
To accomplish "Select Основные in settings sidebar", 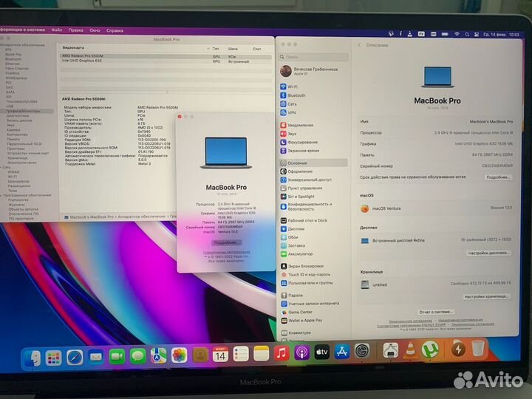I will (x=313, y=163).
